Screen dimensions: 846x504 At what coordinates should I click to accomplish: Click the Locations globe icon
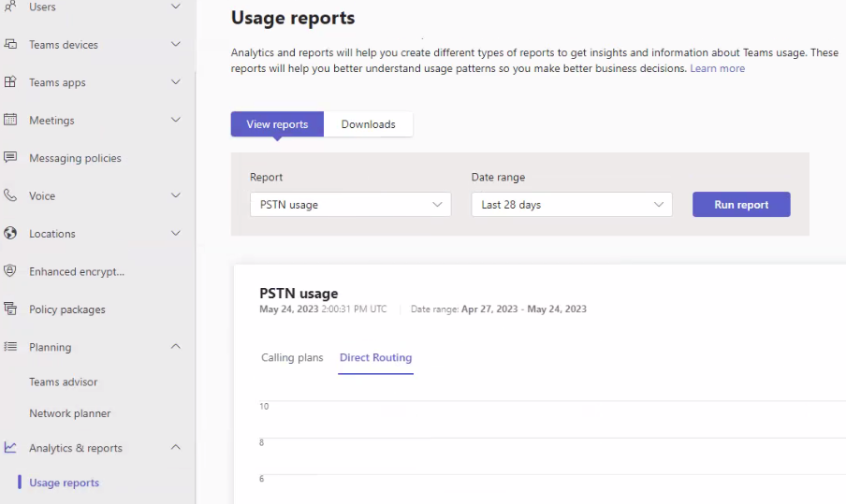coord(11,234)
